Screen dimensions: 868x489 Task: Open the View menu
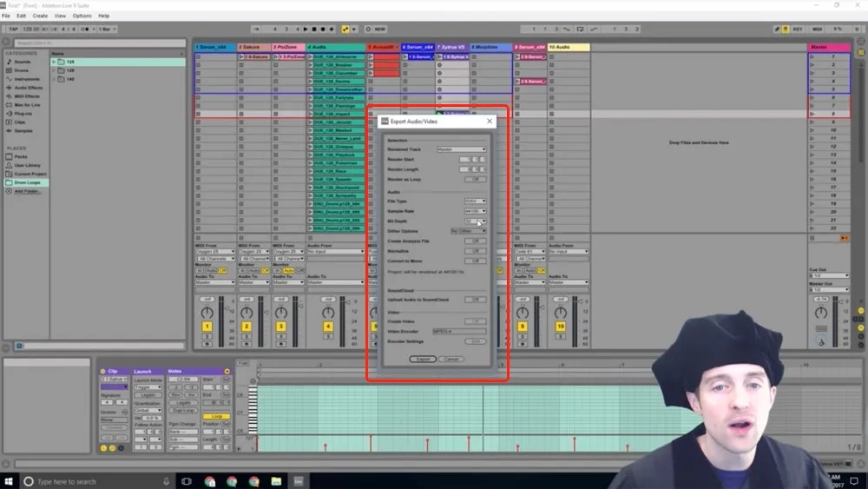(60, 16)
